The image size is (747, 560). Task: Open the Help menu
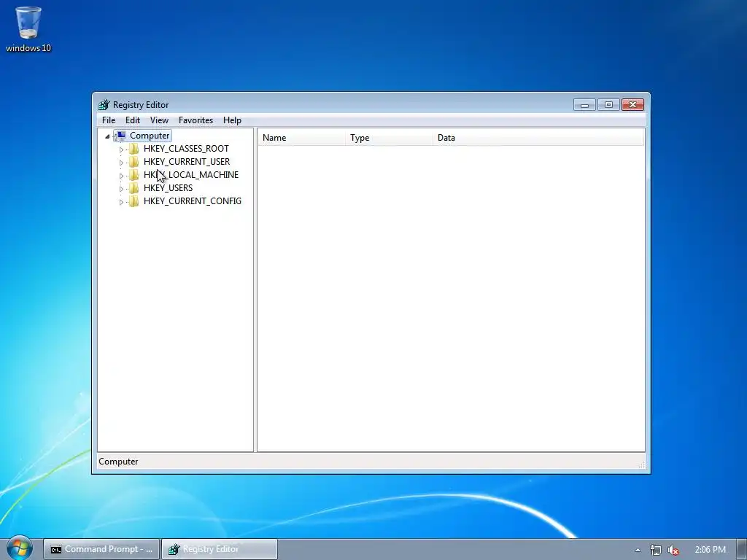click(x=232, y=120)
